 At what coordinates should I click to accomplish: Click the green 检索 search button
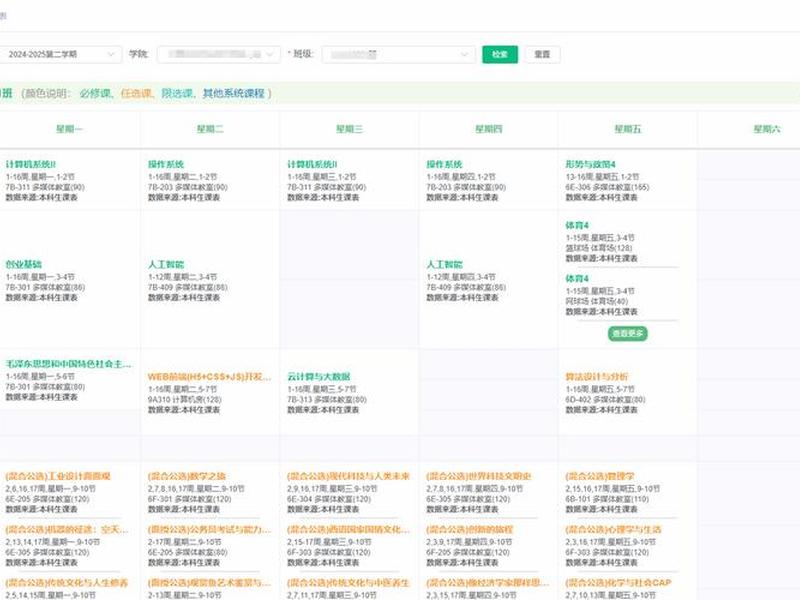500,54
